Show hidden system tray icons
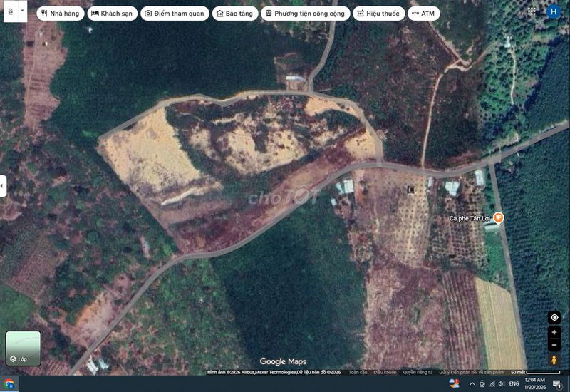This screenshot has width=570, height=392. click(x=471, y=384)
